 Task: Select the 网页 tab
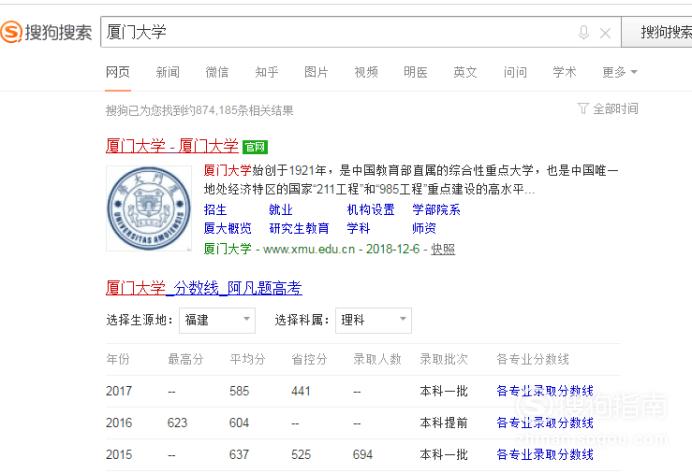coord(118,72)
